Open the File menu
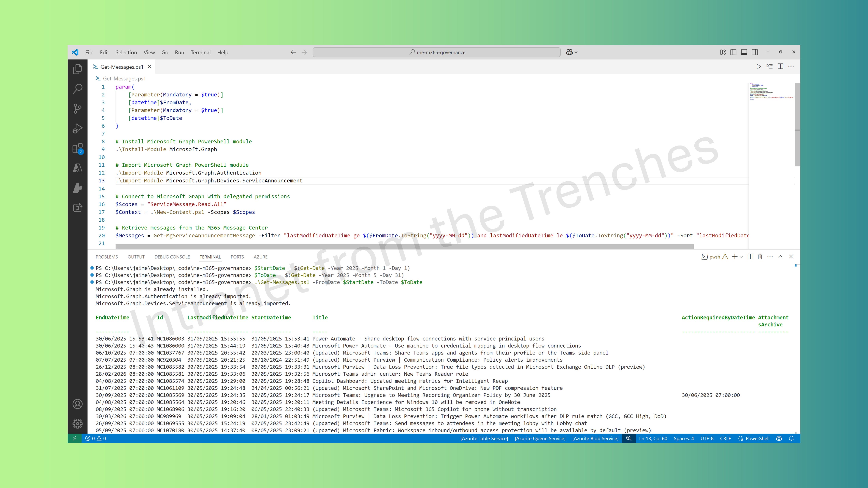Viewport: 868px width, 488px height. [x=89, y=52]
